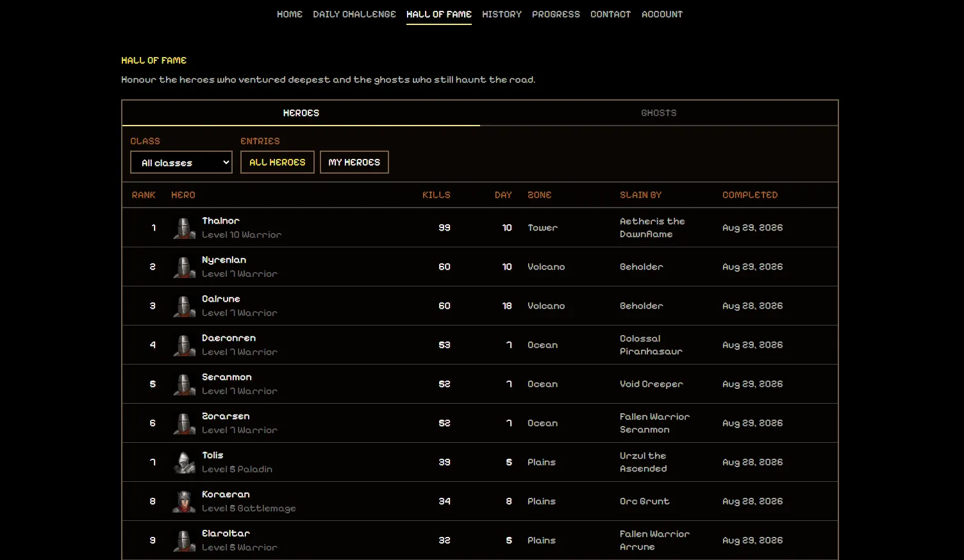Select hero name Thalnor
964x560 pixels.
[220, 220]
